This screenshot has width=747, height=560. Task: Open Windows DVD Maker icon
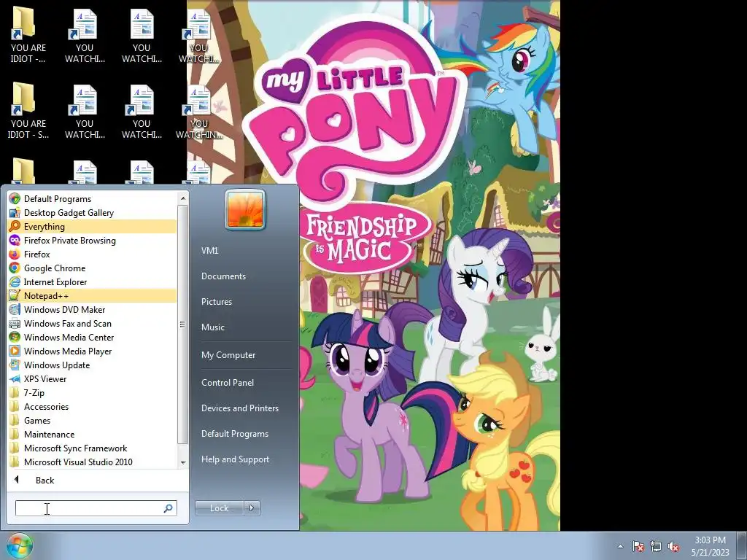[15, 309]
